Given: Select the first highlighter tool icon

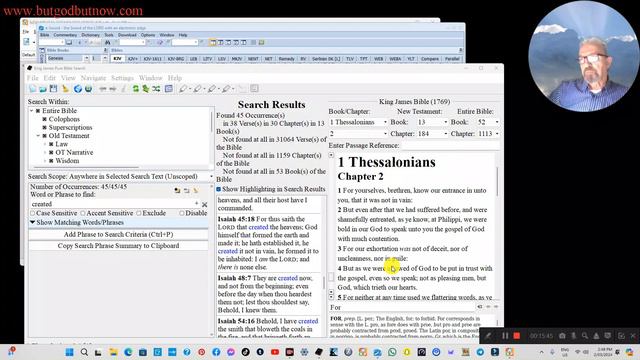Looking at the screenshot, I should coord(183,89).
